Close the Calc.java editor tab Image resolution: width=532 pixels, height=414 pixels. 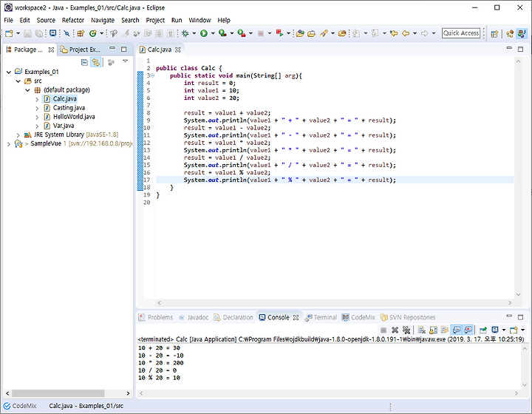(x=178, y=50)
